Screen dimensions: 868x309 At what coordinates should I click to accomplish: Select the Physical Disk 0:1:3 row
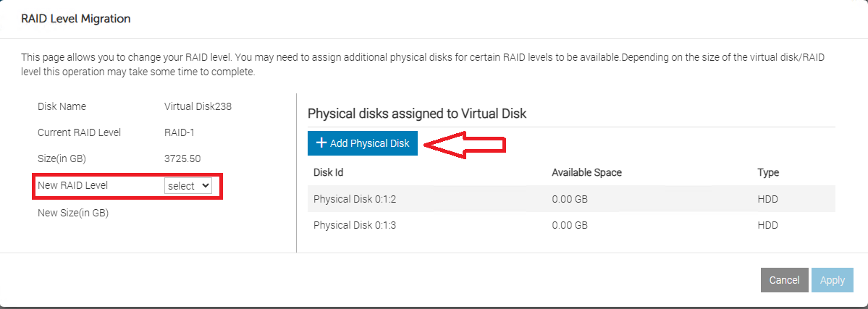click(571, 225)
